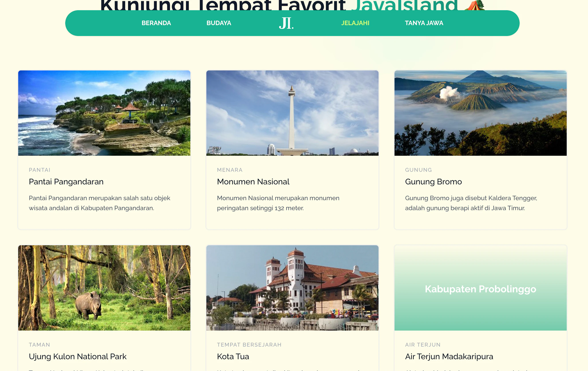Click the GUNUNG category label
This screenshot has height=371, width=588.
click(418, 170)
